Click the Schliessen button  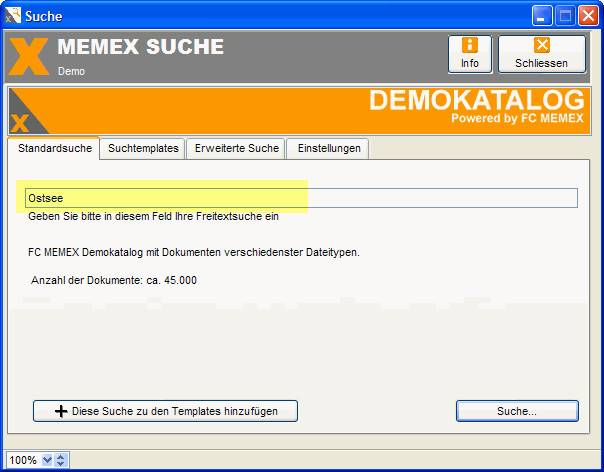tap(541, 53)
